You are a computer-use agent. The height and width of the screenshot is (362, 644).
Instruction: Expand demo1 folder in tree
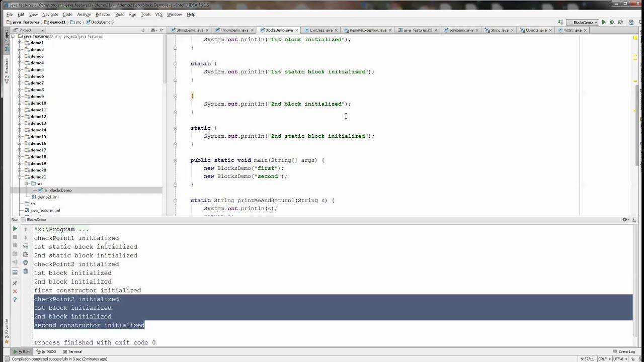[x=20, y=43]
